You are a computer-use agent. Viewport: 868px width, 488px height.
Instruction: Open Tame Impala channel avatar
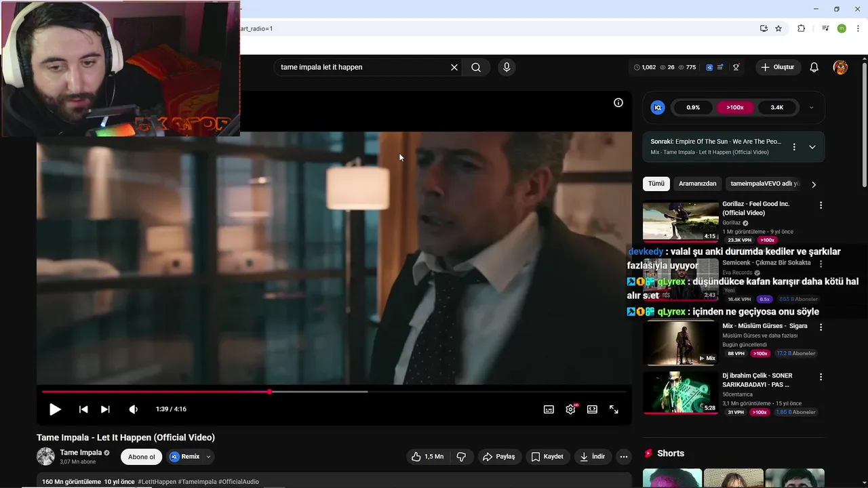coord(45,456)
